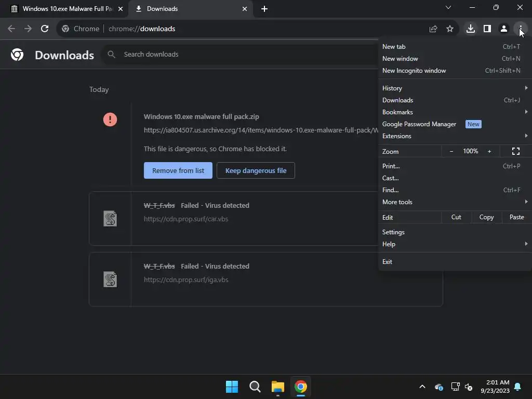Click Cut in the Edit row

tap(456, 217)
